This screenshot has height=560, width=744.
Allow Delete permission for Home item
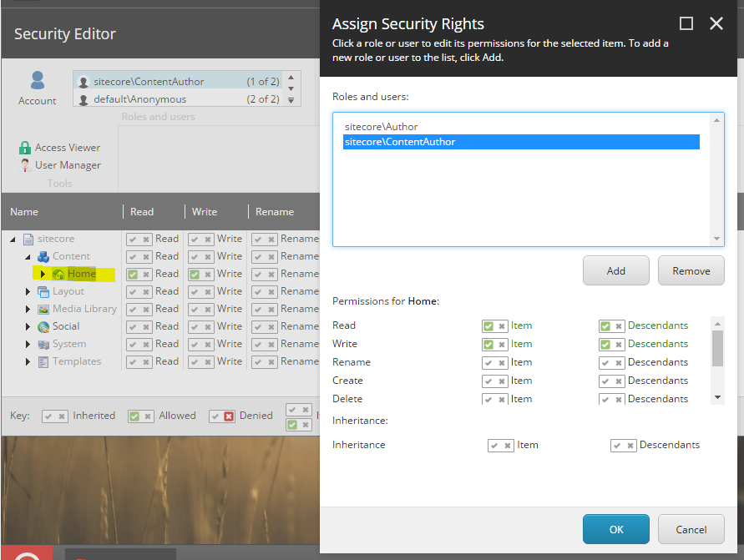pos(488,400)
